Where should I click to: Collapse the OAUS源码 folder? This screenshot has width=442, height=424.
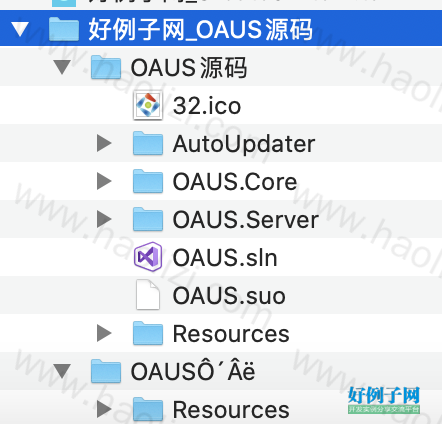point(62,67)
